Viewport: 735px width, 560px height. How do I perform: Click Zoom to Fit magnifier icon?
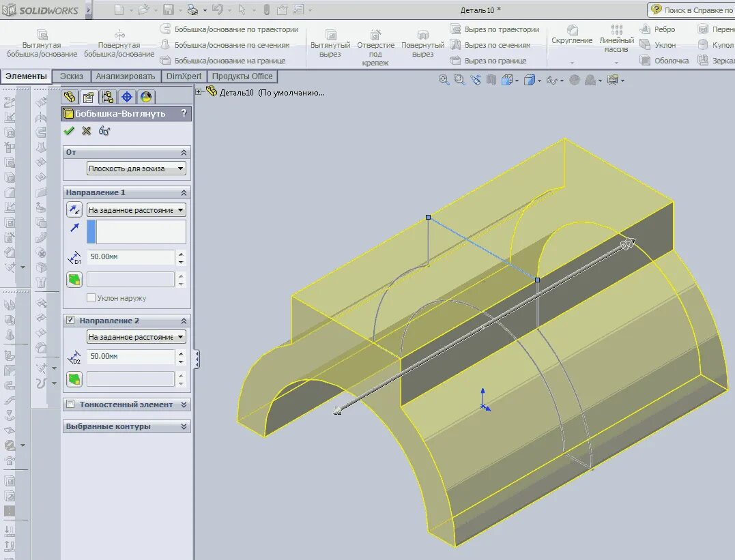click(444, 80)
